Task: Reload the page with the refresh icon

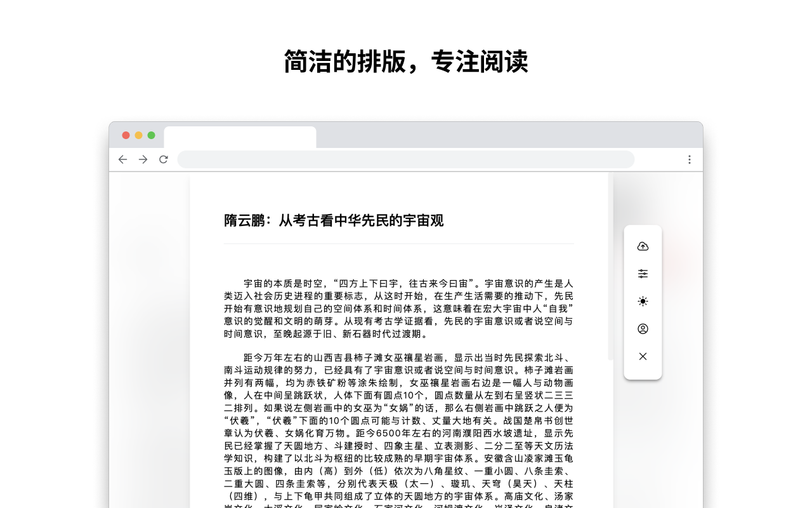Action: 163,159
